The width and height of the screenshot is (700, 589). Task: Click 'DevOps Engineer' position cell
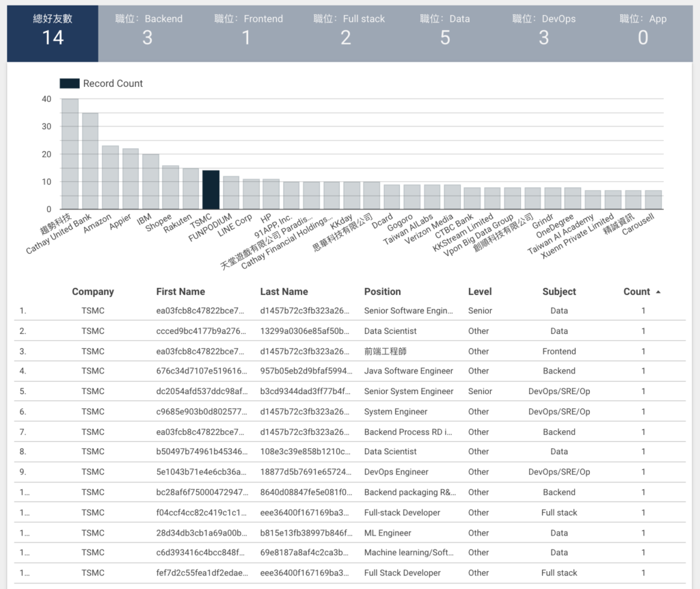pyautogui.click(x=396, y=472)
